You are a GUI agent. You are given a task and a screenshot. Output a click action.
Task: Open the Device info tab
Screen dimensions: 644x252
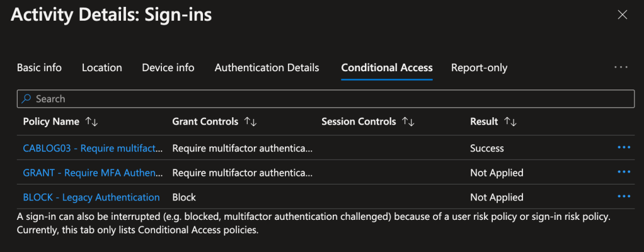point(168,67)
